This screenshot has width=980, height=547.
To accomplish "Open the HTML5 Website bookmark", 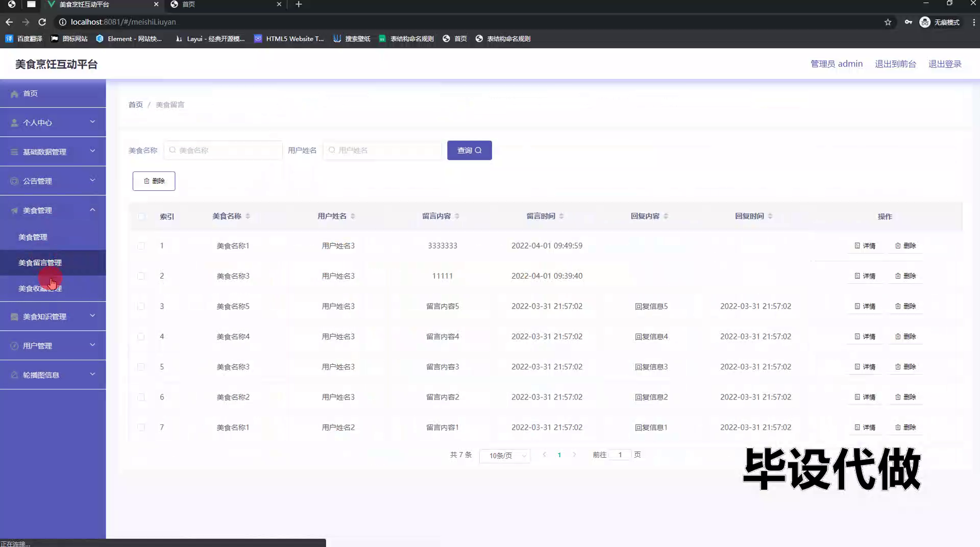I will pos(289,38).
